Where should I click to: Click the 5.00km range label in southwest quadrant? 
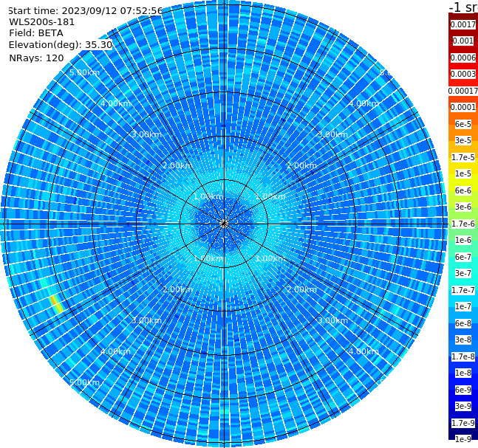pyautogui.click(x=84, y=382)
